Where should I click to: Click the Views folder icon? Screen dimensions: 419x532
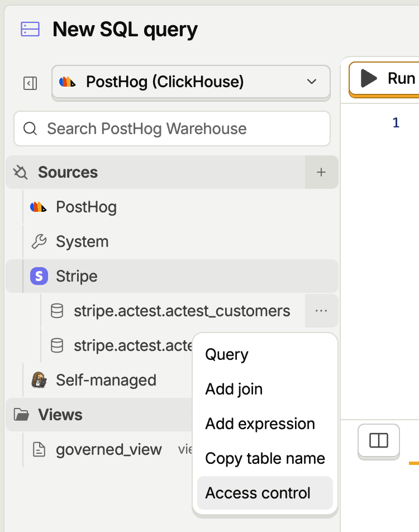point(21,415)
